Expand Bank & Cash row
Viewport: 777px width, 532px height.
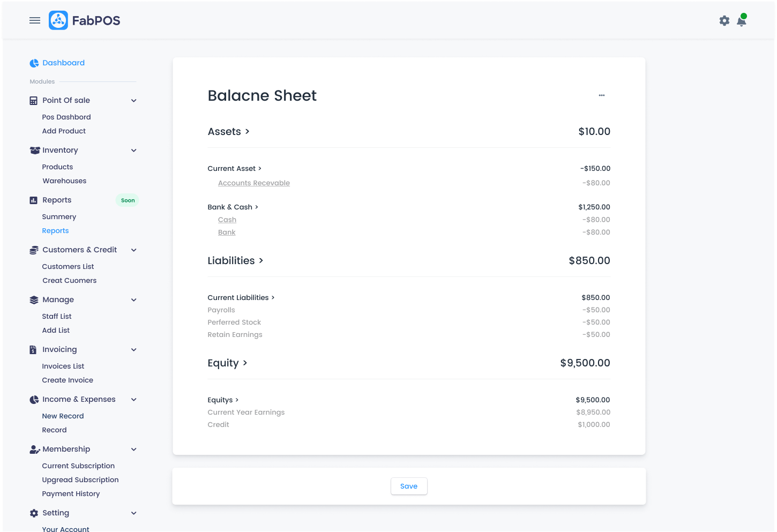233,207
